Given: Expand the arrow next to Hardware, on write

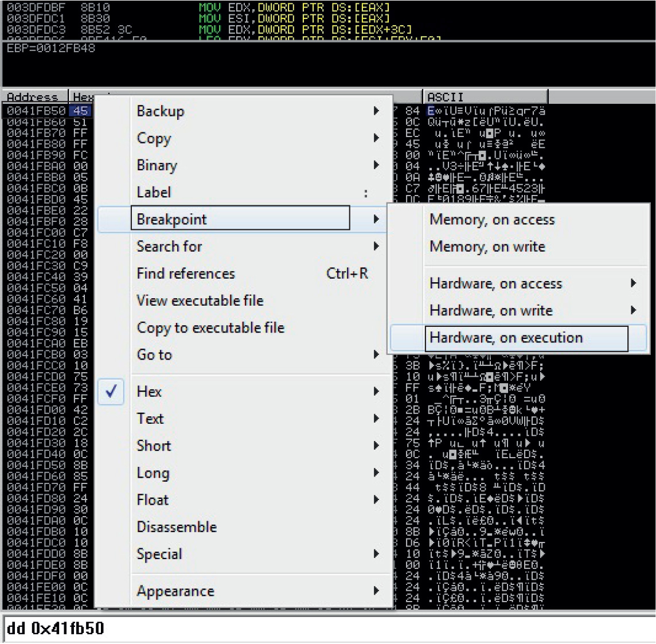Looking at the screenshot, I should [634, 310].
